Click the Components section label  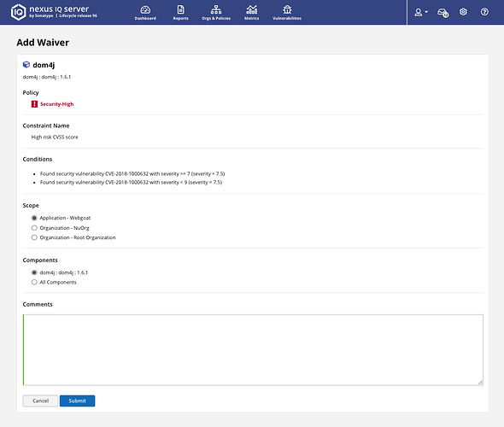coord(40,260)
